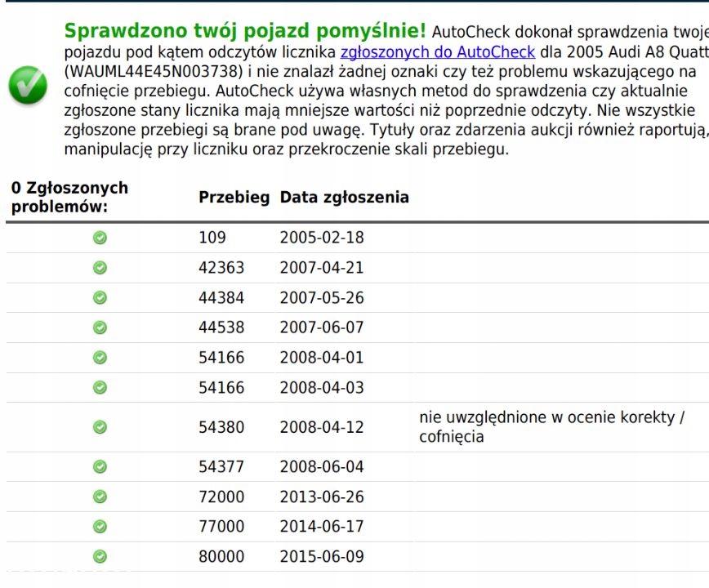Click the large green checkmark icon
This screenshot has width=709, height=588.
point(28,86)
